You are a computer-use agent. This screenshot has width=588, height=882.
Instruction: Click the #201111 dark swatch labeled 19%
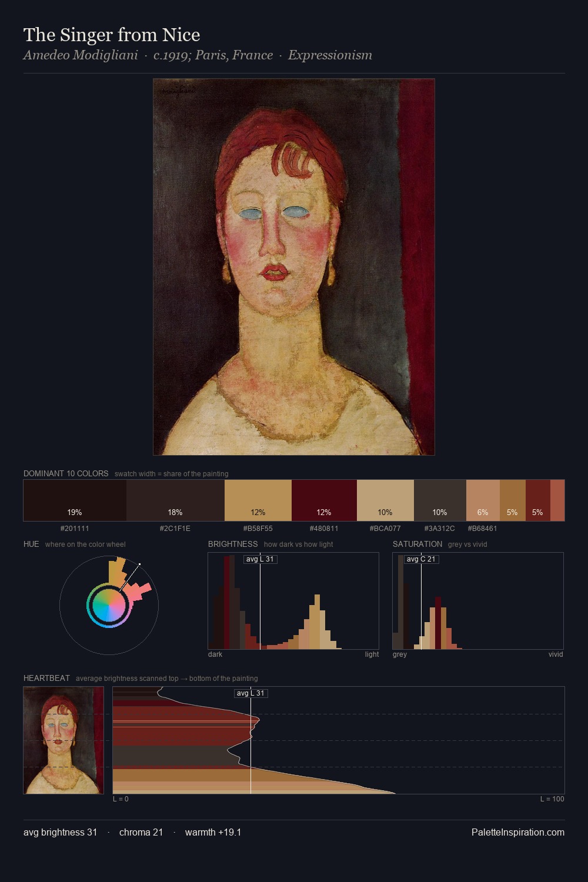[x=75, y=500]
